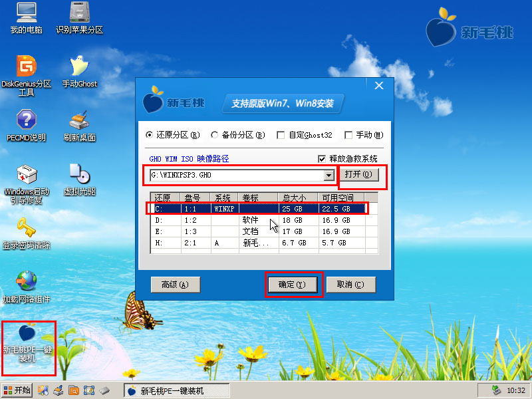Click 确定(Y) confirm button
This screenshot has width=532, height=399.
click(293, 285)
